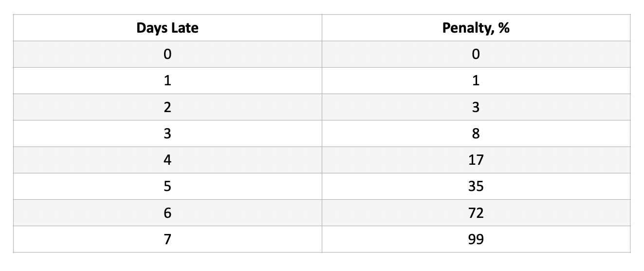Select the Penalty cell for one day late

tap(476, 81)
